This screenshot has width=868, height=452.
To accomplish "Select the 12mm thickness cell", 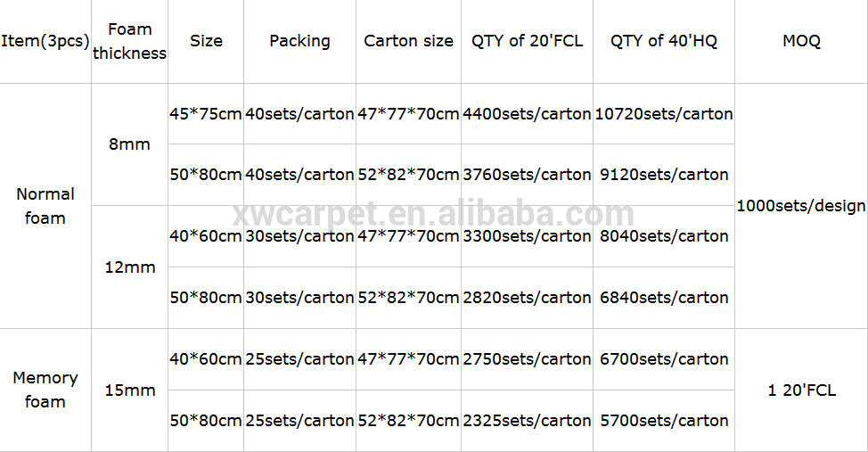I will (x=129, y=267).
